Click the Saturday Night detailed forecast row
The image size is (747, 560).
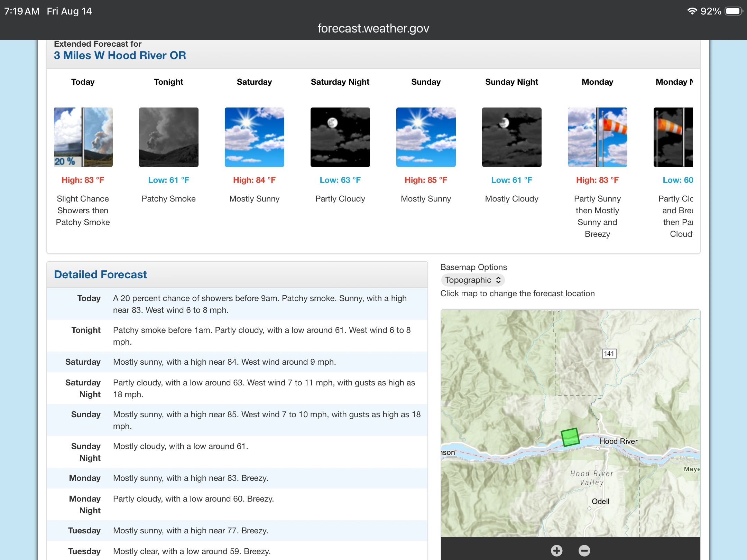tap(237, 389)
